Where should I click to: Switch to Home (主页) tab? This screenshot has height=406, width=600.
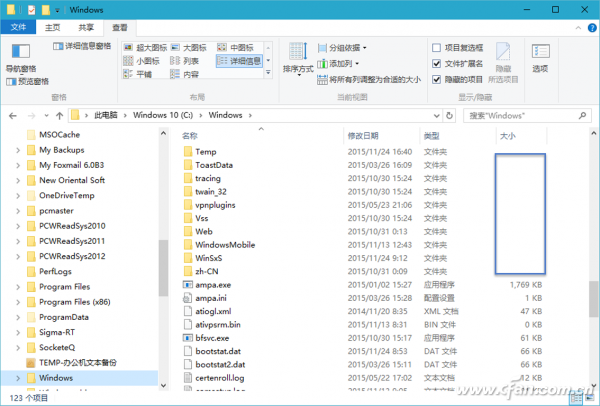(52, 28)
